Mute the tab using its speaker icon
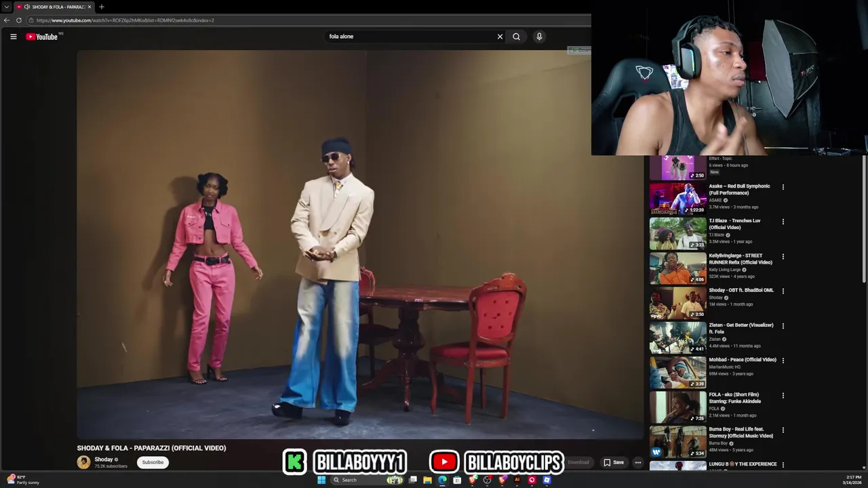The height and width of the screenshot is (488, 868). point(27,7)
